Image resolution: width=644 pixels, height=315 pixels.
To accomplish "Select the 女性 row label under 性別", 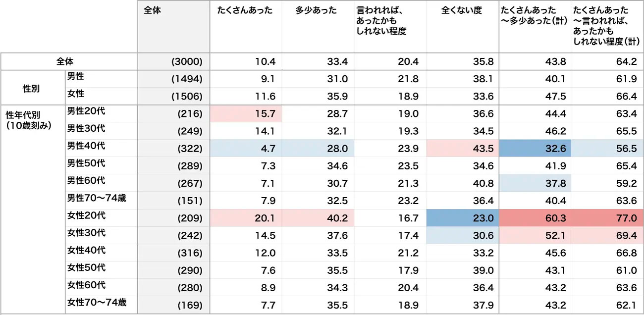I will click(76, 94).
